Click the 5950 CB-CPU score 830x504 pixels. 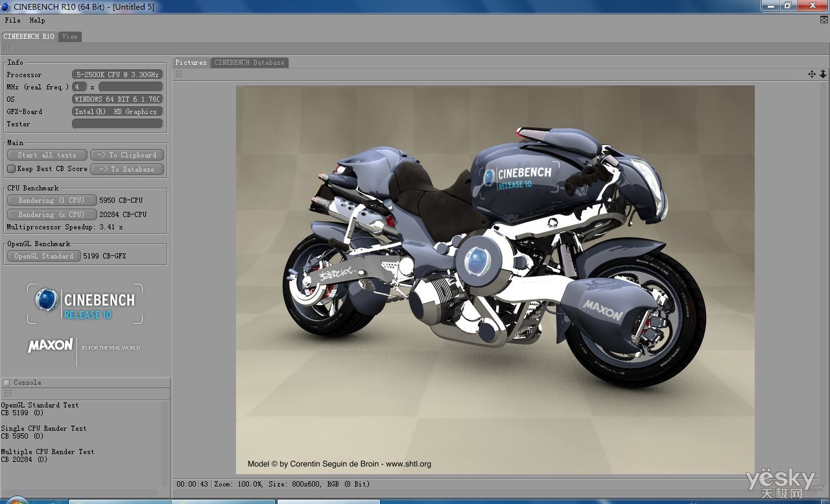(x=121, y=200)
